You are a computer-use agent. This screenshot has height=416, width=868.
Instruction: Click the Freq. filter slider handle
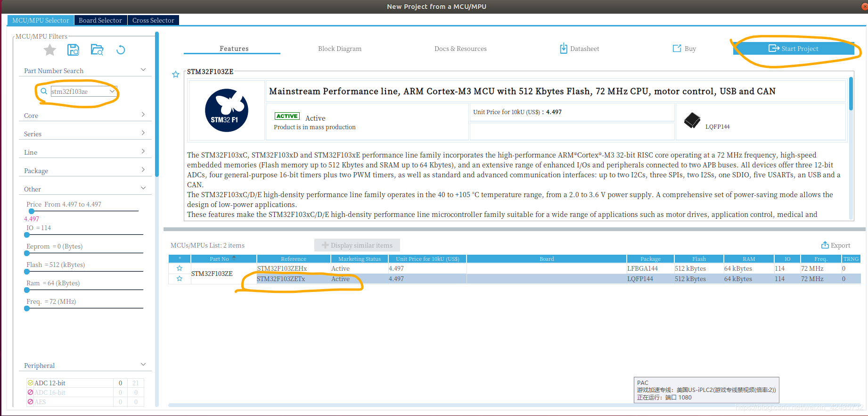[27, 308]
